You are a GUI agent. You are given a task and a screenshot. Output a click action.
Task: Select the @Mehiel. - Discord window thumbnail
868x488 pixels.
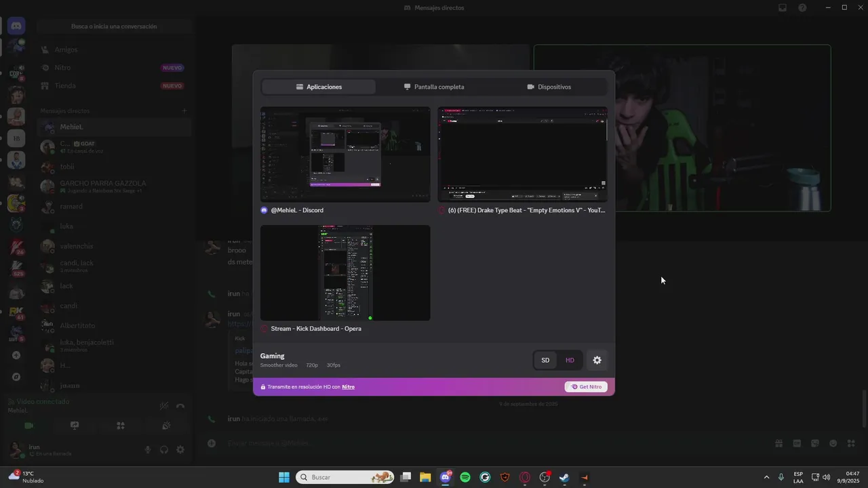(345, 155)
